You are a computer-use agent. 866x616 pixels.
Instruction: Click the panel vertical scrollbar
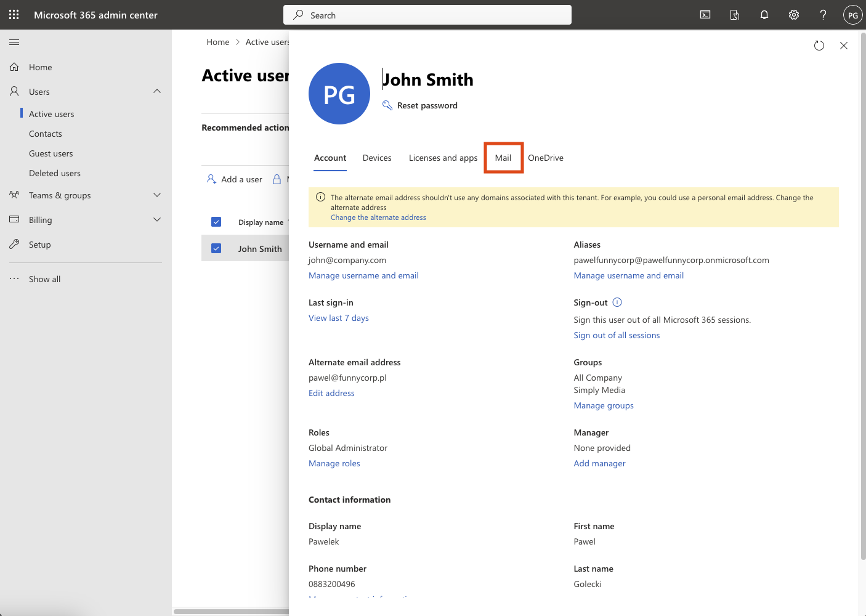point(862,296)
